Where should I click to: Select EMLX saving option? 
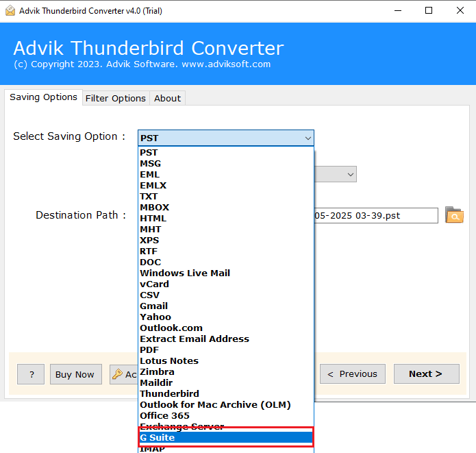pos(226,185)
